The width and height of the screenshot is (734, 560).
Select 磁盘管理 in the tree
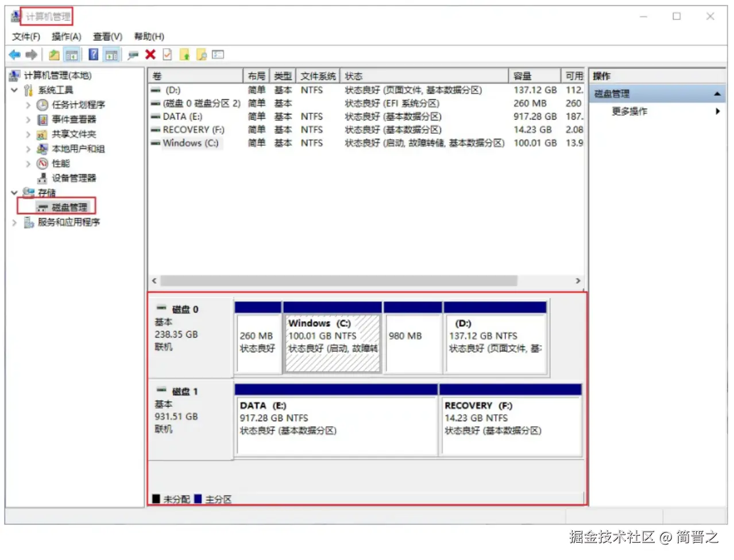[69, 207]
